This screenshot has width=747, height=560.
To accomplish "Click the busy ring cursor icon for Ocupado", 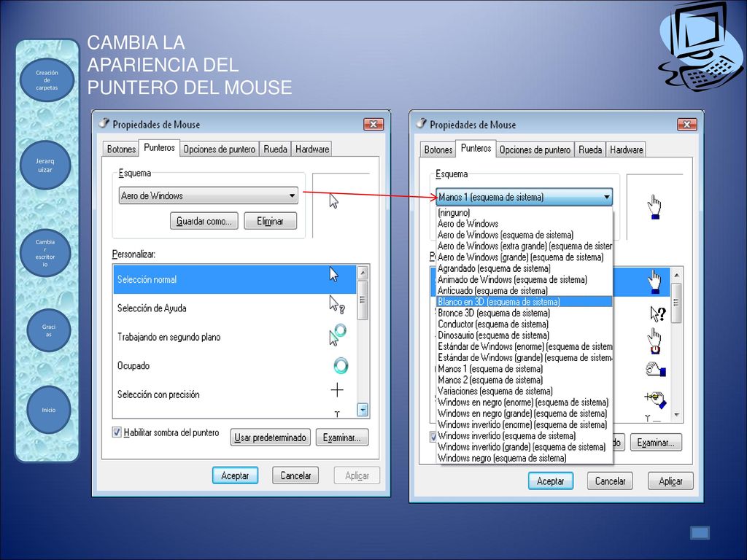I will (341, 366).
